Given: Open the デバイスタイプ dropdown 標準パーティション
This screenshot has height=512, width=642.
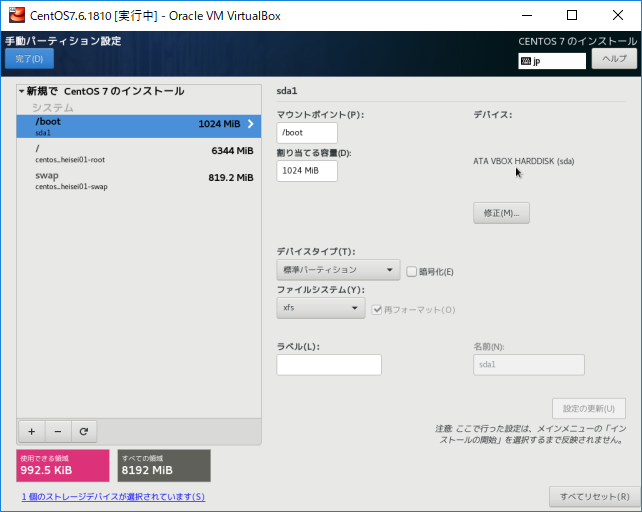Looking at the screenshot, I should tap(338, 270).
